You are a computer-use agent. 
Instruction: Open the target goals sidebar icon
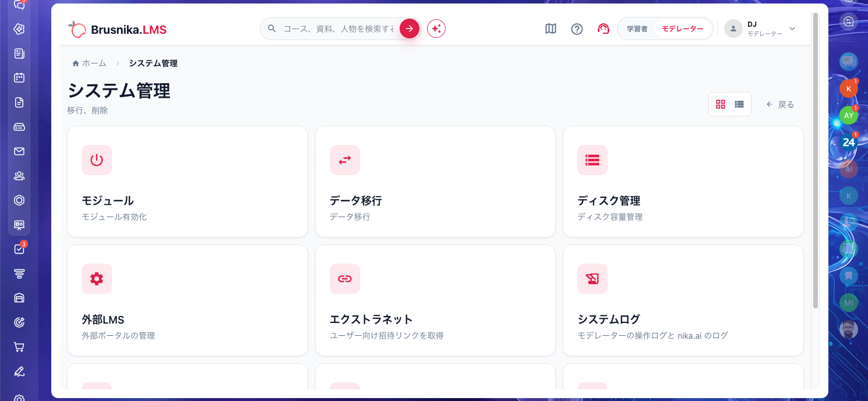coord(19,322)
